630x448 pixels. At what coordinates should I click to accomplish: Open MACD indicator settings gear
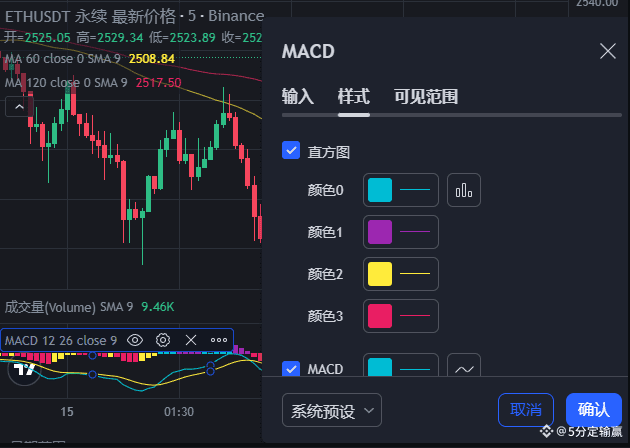(163, 340)
